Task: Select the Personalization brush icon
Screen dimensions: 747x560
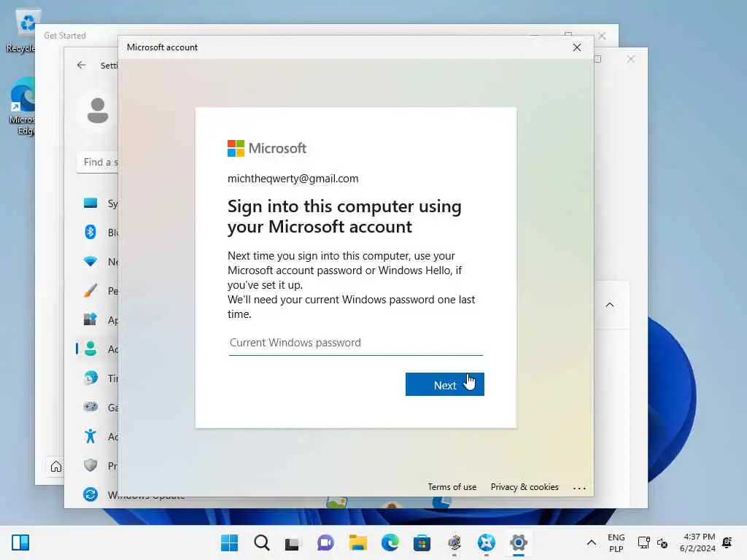Action: click(90, 290)
